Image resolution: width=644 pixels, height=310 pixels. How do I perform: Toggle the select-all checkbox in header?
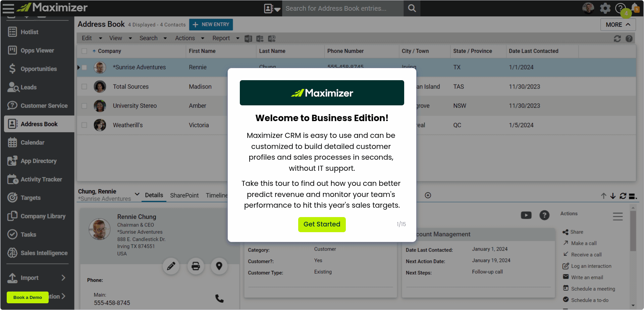[x=84, y=51]
